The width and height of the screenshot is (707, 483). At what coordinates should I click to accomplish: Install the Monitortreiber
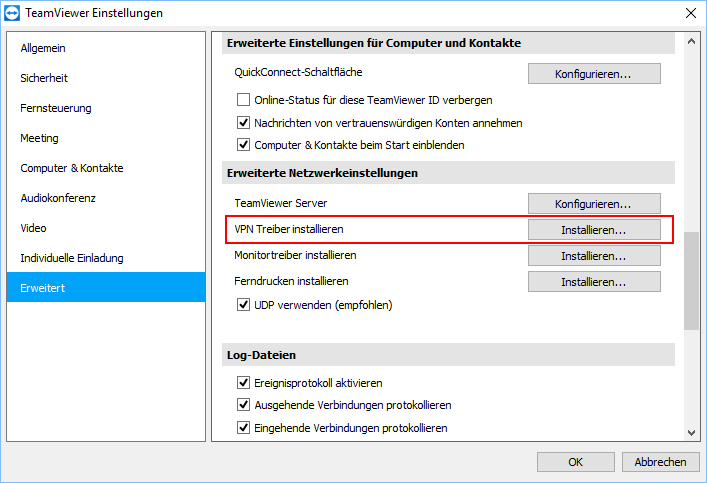[x=594, y=256]
